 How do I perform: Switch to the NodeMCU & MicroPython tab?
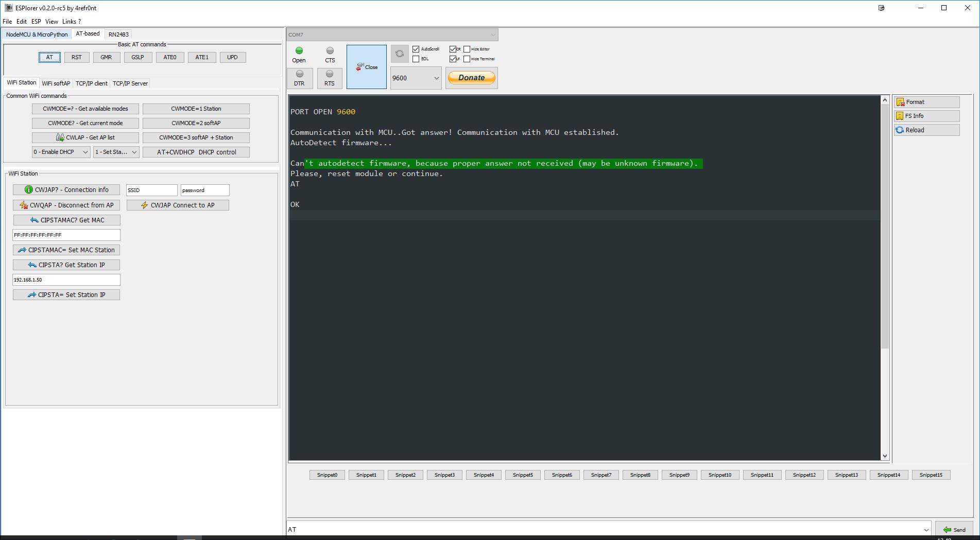(x=37, y=34)
